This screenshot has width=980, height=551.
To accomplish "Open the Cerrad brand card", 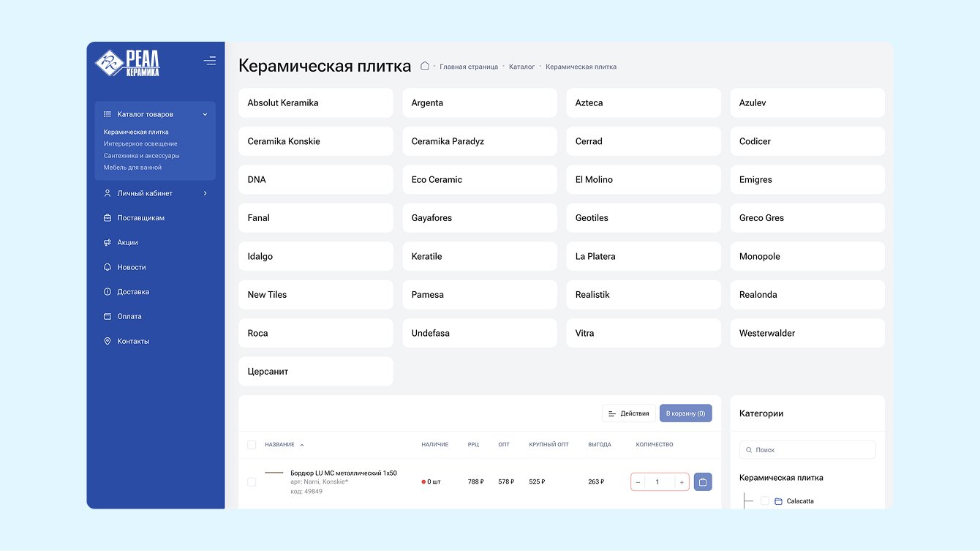I will 644,141.
